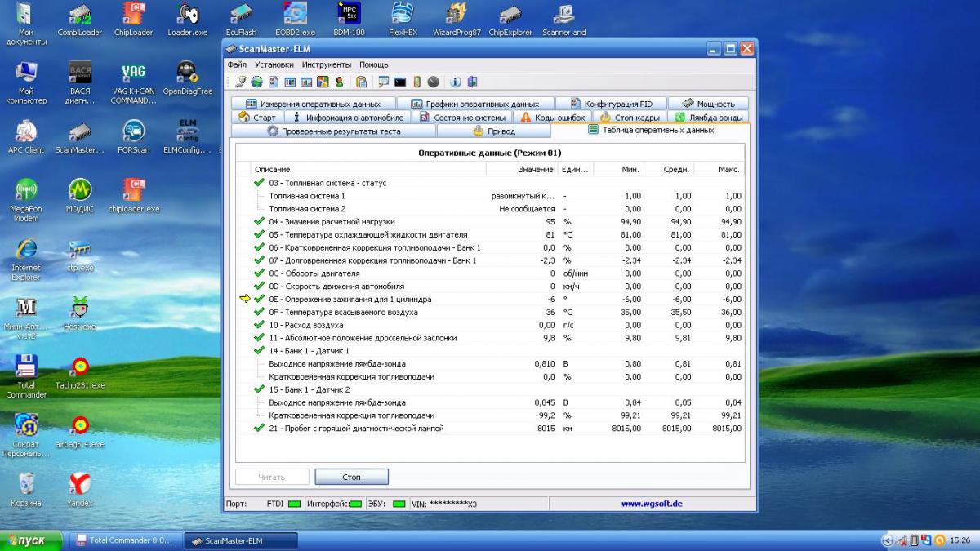The height and width of the screenshot is (551, 980).
Task: Click the globe icon in ScanMaster toolbar
Action: tap(256, 82)
